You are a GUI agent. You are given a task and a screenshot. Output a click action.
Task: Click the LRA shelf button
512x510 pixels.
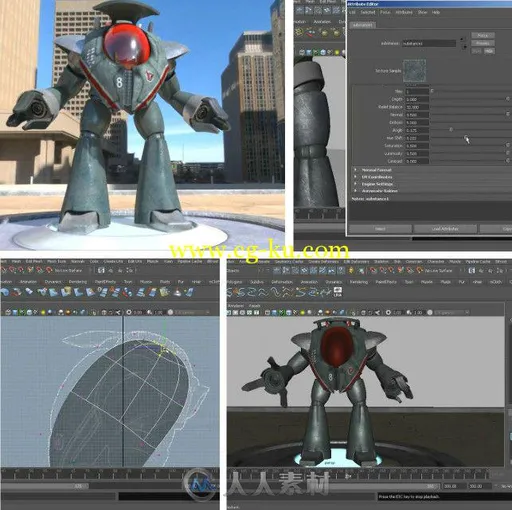point(338,292)
